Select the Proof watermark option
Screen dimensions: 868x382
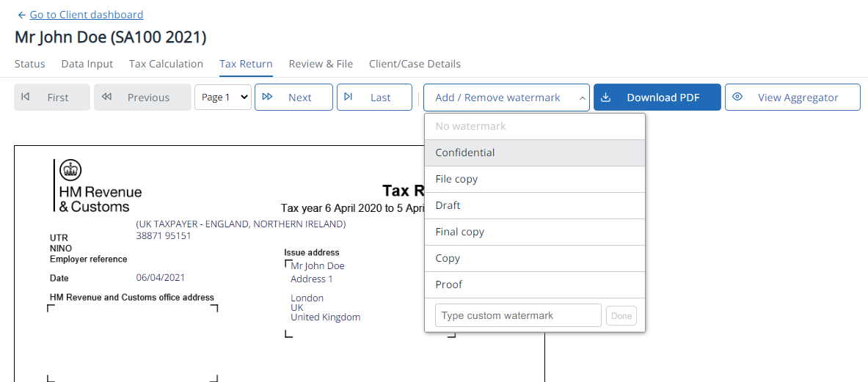(448, 284)
